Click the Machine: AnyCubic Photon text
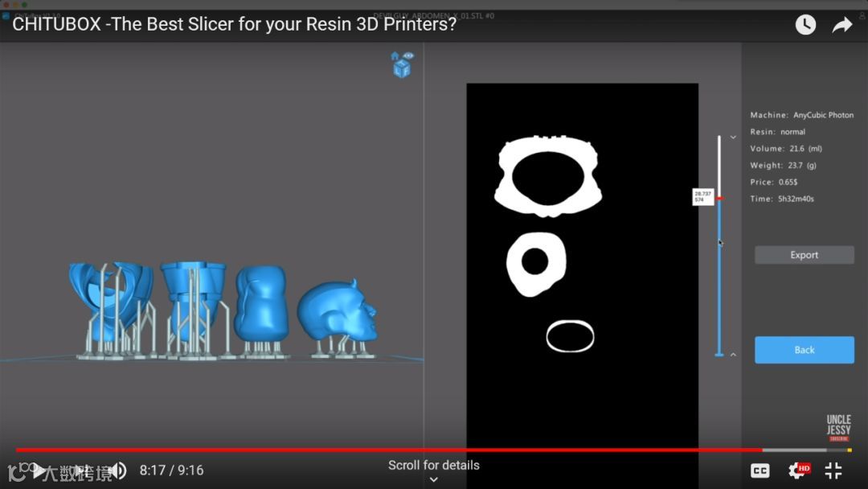This screenshot has width=868, height=489. pyautogui.click(x=801, y=115)
